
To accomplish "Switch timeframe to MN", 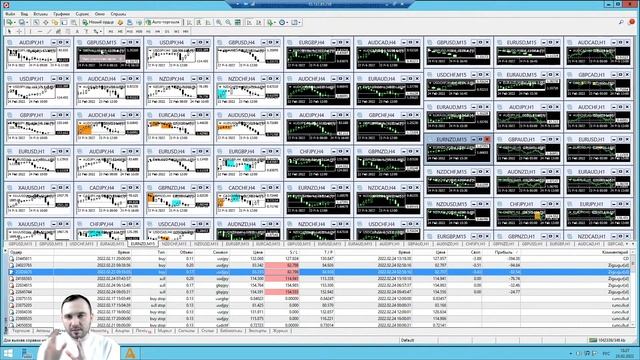I will pos(186,31).
